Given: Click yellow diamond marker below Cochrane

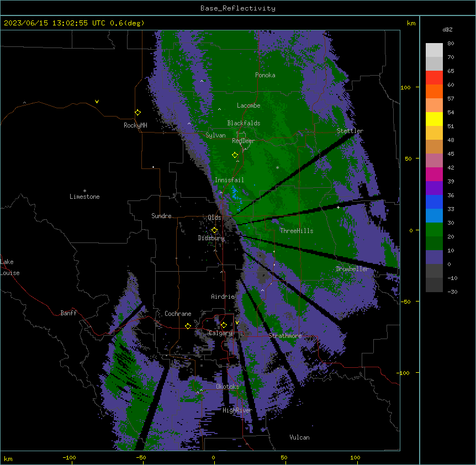Looking at the screenshot, I should coord(188,326).
